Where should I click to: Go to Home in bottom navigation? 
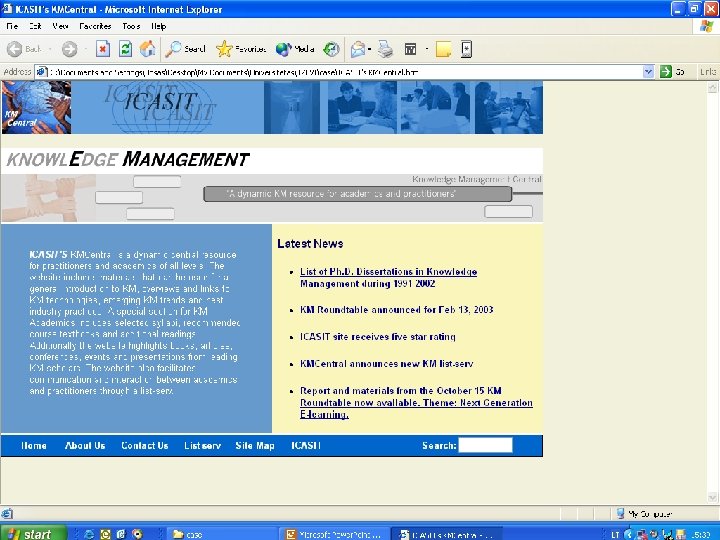coord(34,445)
